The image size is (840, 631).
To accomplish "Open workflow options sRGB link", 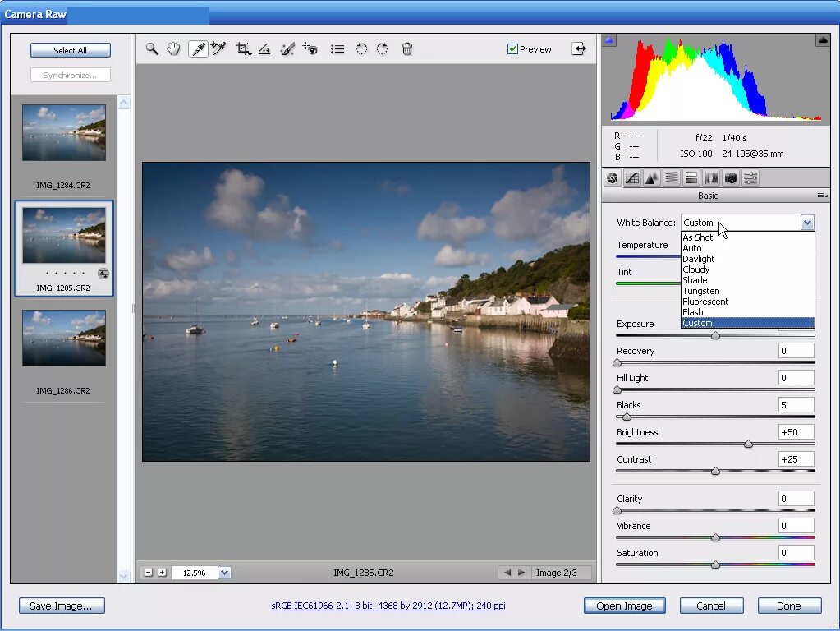I will (388, 606).
